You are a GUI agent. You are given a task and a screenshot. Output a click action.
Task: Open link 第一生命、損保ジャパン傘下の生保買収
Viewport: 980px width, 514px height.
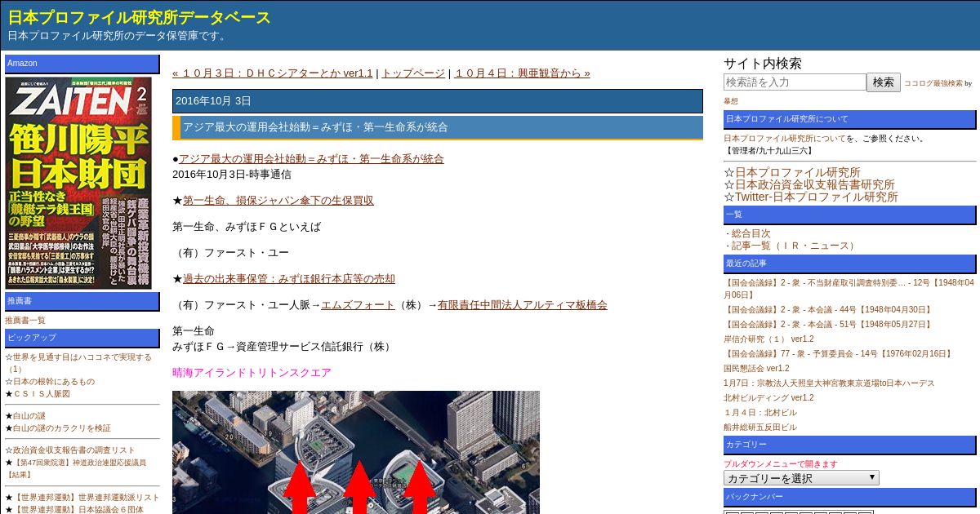coord(278,201)
